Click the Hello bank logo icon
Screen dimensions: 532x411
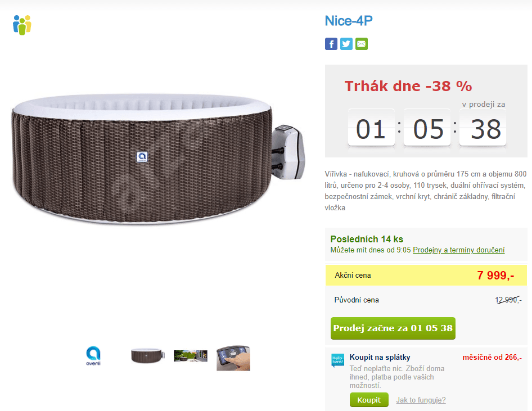337,360
